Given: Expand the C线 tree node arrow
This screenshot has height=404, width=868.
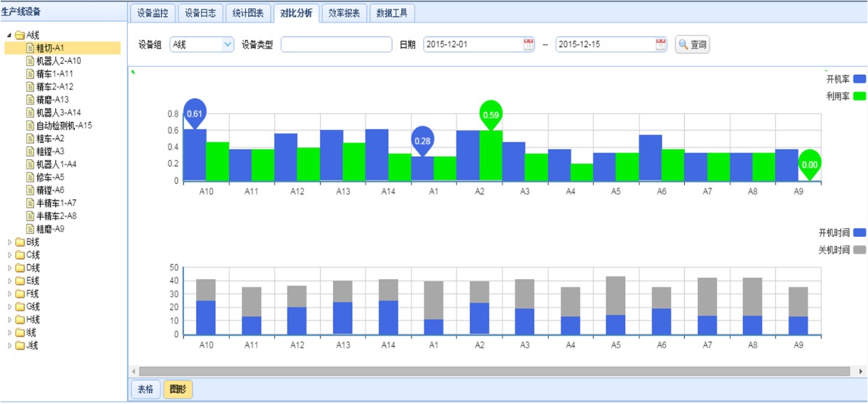Looking at the screenshot, I should pos(9,255).
